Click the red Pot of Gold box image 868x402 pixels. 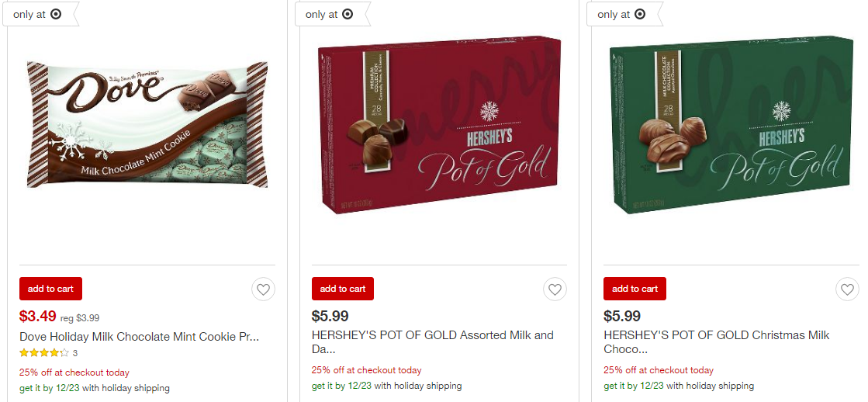[x=440, y=125]
